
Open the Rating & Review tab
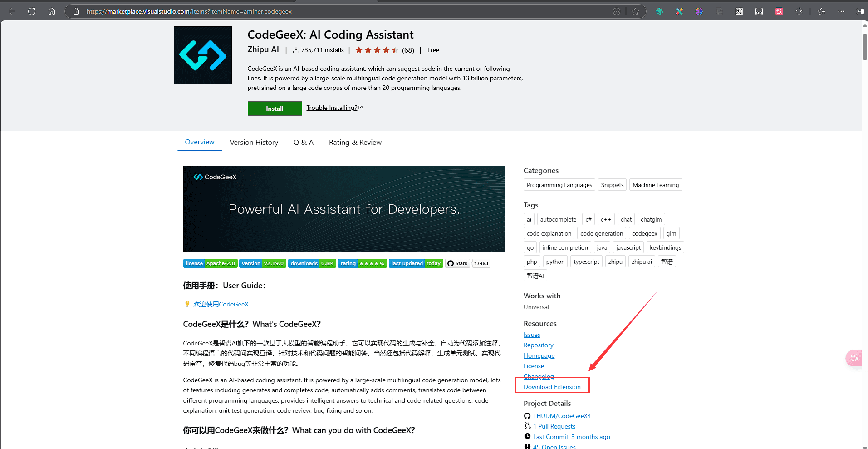[x=355, y=142]
